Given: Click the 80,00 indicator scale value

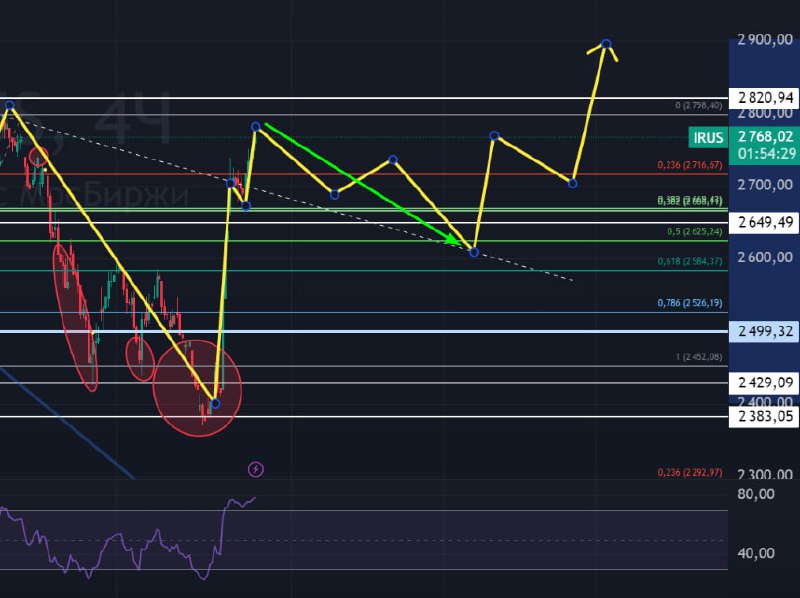Looking at the screenshot, I should 756,494.
